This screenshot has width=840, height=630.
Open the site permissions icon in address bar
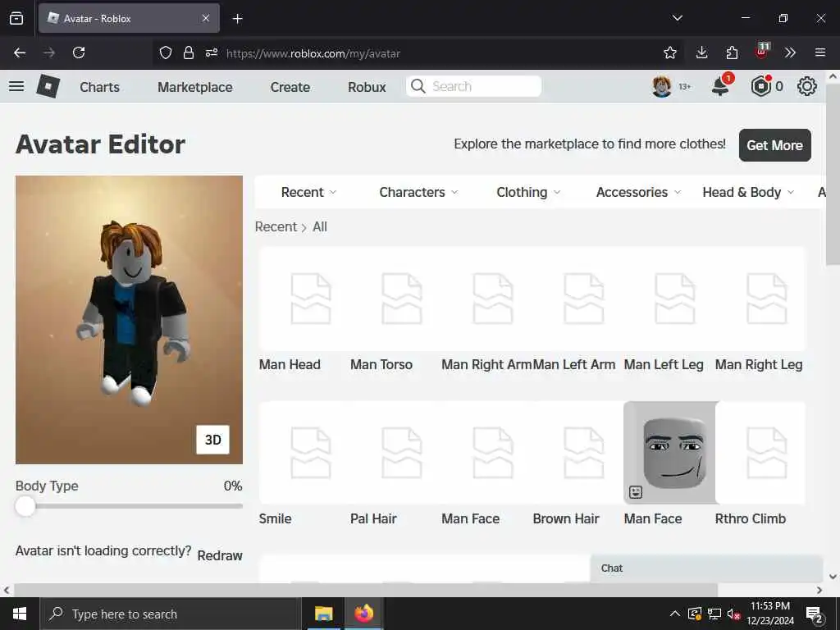212,52
